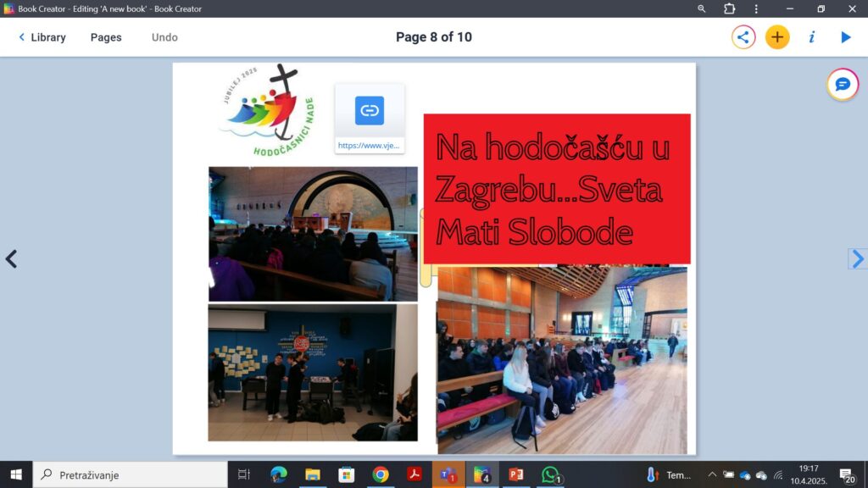Click Undo in the top bar
Image resolution: width=868 pixels, height=488 pixels.
[164, 37]
